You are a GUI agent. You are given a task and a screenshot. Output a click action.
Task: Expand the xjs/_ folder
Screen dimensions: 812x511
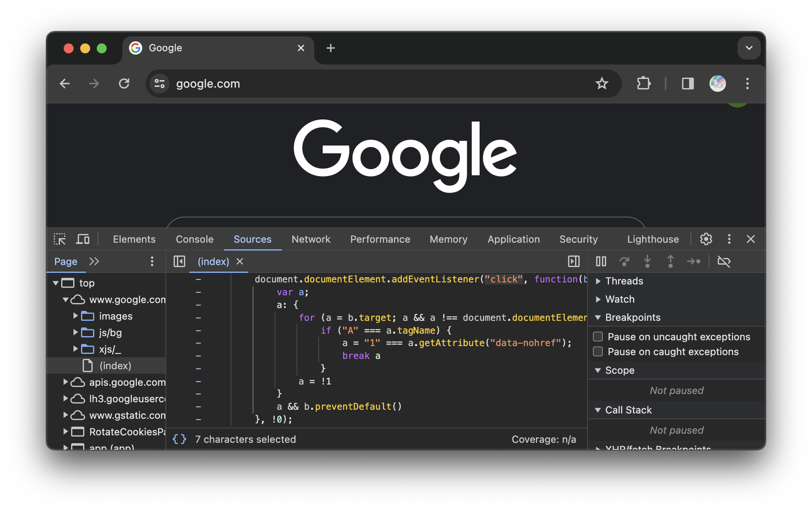click(75, 349)
